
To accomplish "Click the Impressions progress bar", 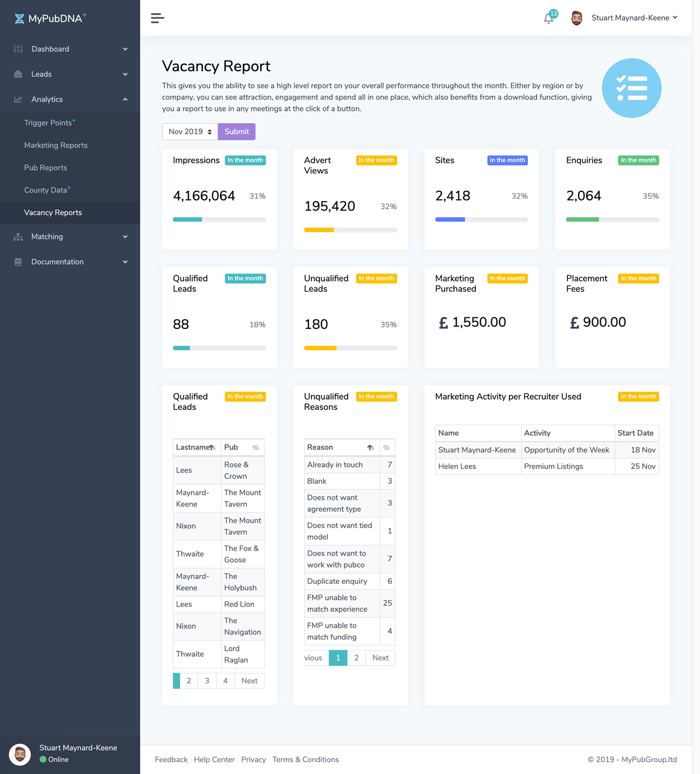I will 219,219.
